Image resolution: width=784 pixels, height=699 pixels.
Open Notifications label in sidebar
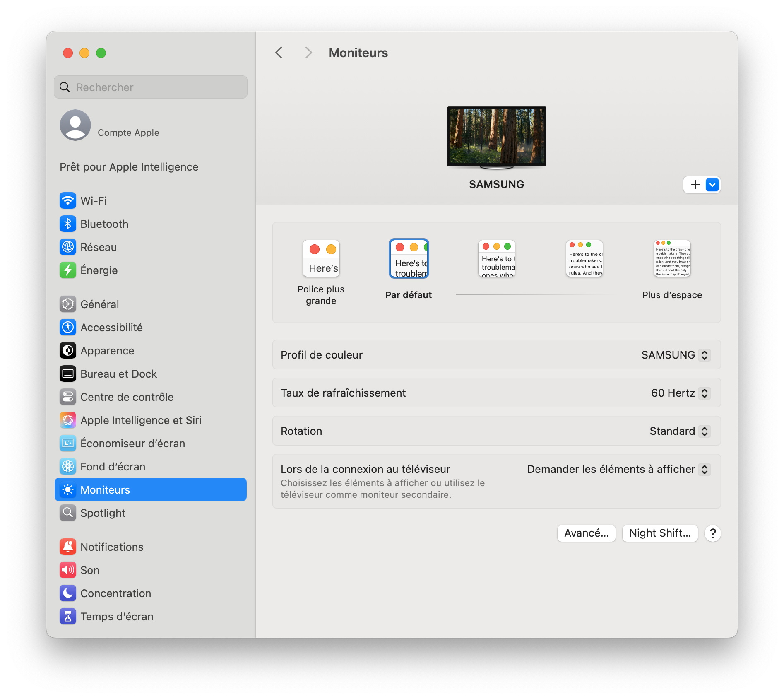coord(112,547)
